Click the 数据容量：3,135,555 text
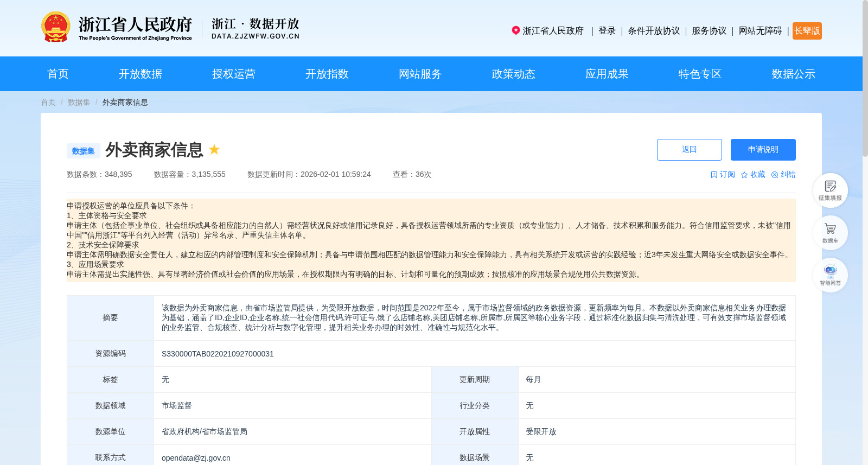 pyautogui.click(x=190, y=175)
